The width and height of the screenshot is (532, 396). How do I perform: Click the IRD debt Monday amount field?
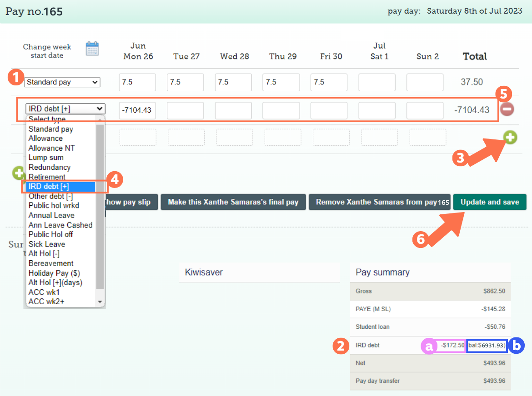point(137,110)
